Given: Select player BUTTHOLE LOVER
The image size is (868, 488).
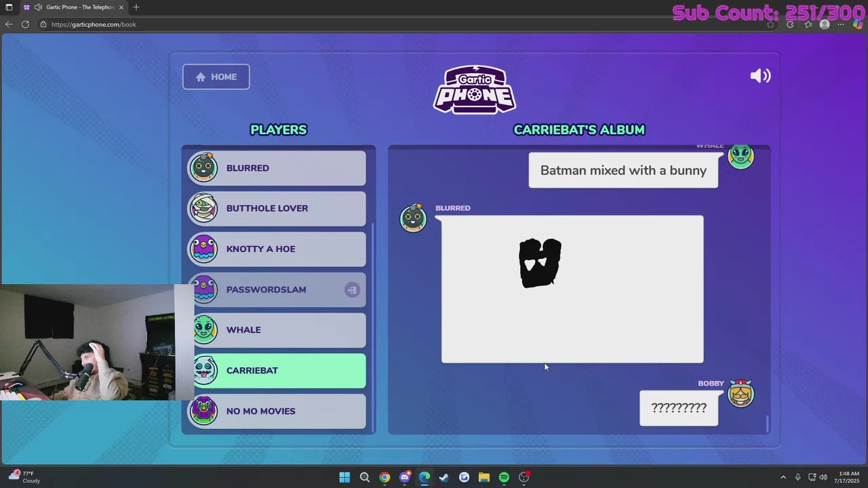Looking at the screenshot, I should tap(277, 208).
